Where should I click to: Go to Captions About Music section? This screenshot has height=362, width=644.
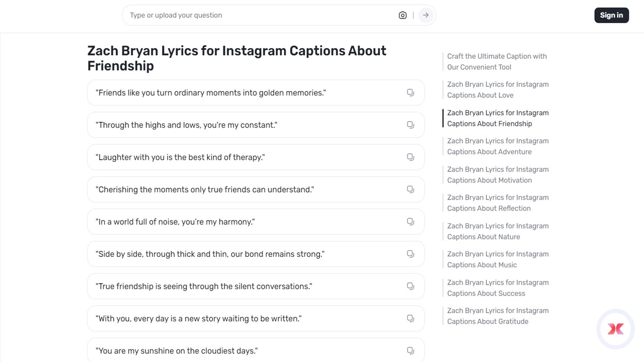[498, 259]
